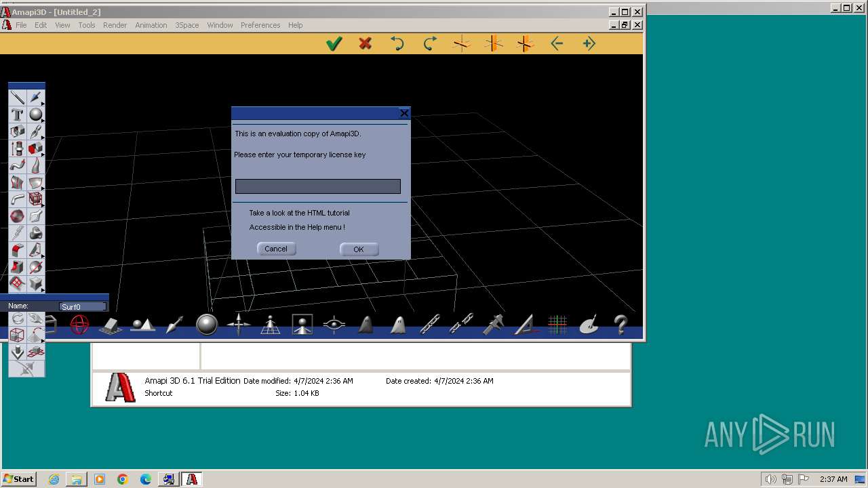Open Internet Explorer from the taskbar
Viewport: 868px width, 488px height.
(54, 479)
